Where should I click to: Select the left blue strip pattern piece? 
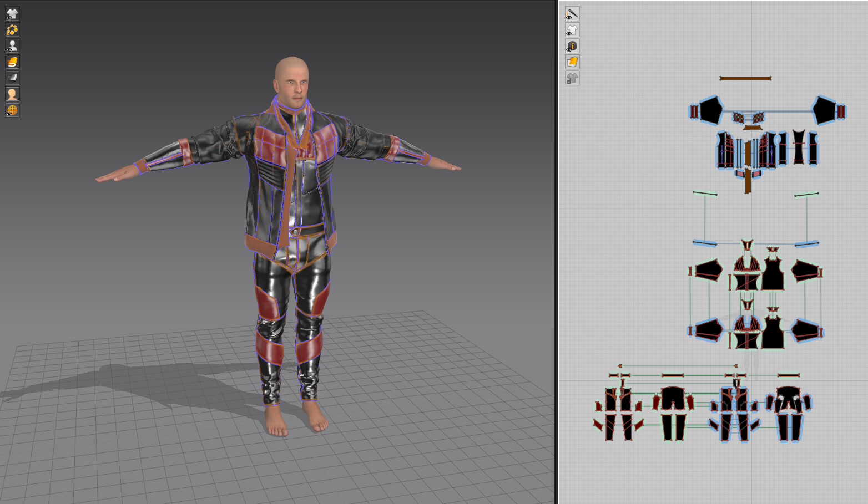(705, 243)
